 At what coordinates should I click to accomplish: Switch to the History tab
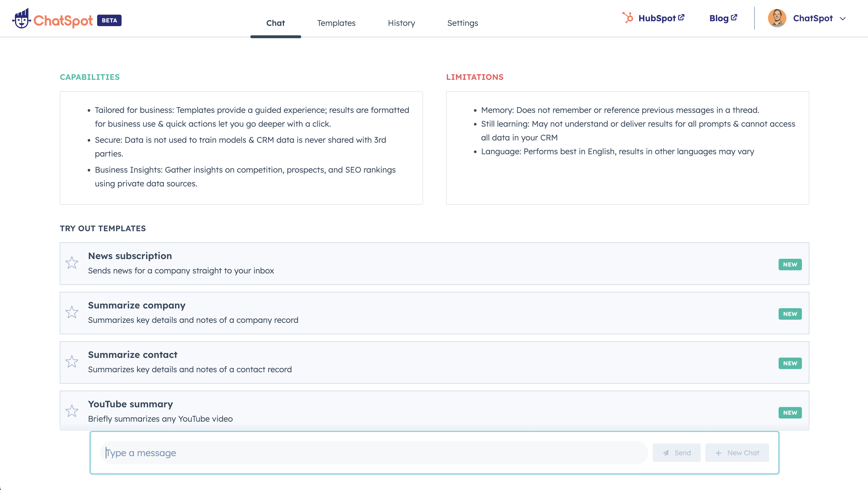(401, 23)
